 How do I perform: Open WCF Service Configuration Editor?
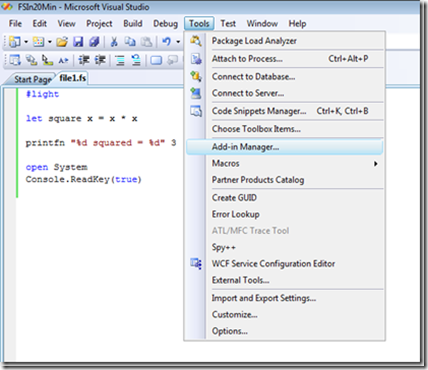[285, 264]
